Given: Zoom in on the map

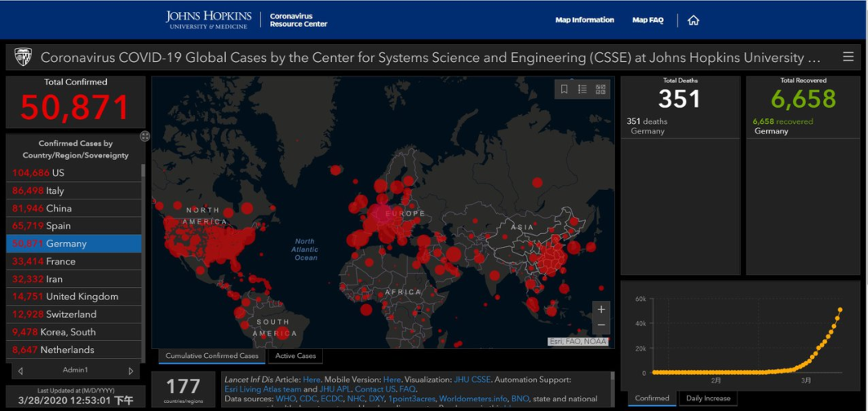Looking at the screenshot, I should [x=601, y=309].
